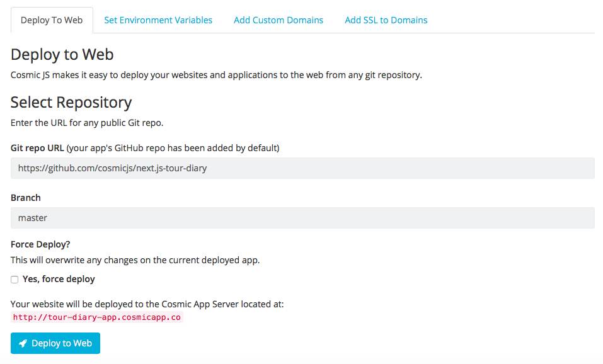Click the rocket icon on Deploy button
603x364 pixels.
point(23,343)
